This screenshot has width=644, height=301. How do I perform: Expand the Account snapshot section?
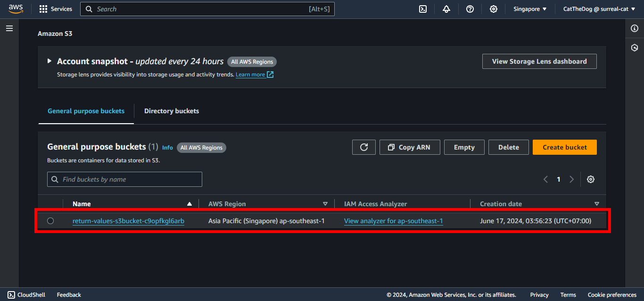click(50, 61)
